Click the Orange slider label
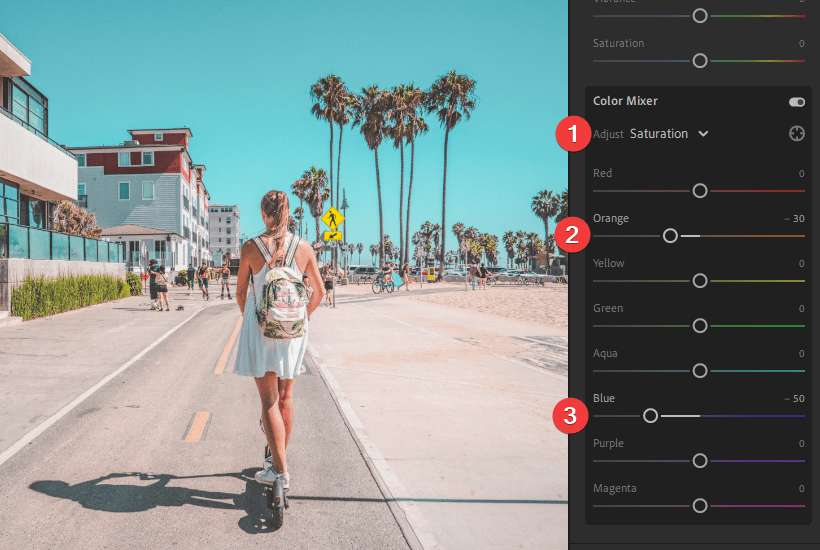Viewport: 820px width, 550px height. 611,219
